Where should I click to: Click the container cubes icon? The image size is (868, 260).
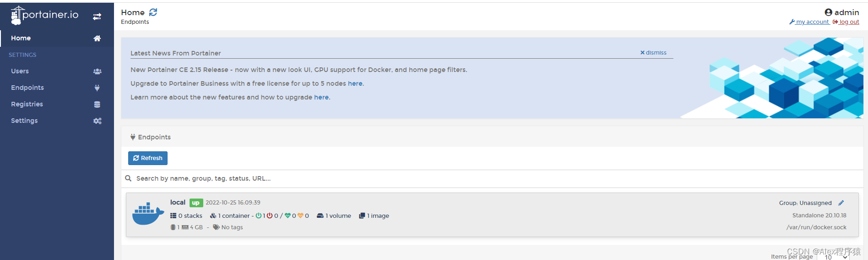click(213, 216)
